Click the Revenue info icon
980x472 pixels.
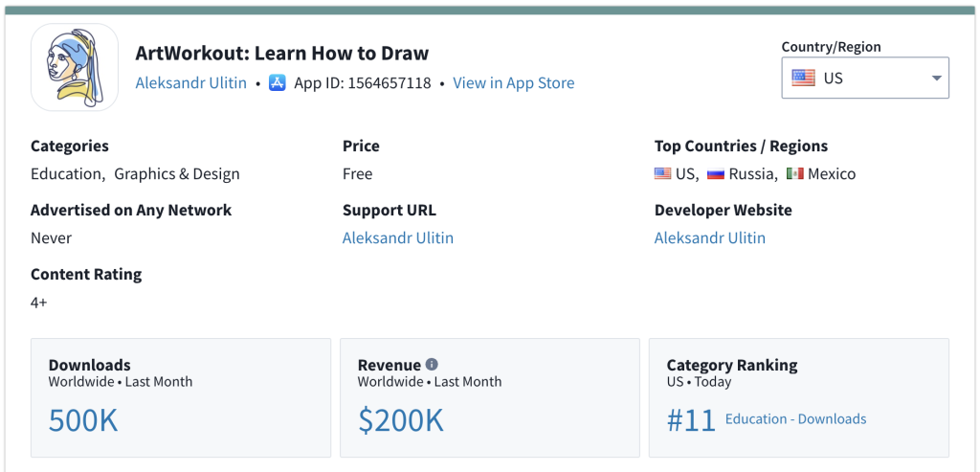[432, 365]
